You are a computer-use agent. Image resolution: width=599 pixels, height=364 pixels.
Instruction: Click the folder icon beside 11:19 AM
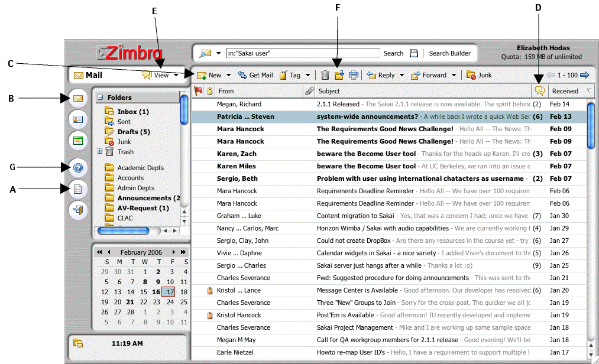78,343
